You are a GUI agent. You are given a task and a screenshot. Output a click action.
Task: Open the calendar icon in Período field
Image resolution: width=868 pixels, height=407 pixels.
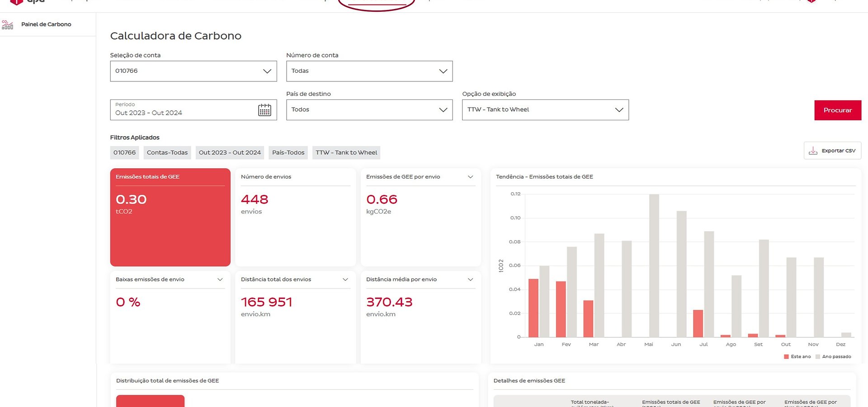point(264,110)
